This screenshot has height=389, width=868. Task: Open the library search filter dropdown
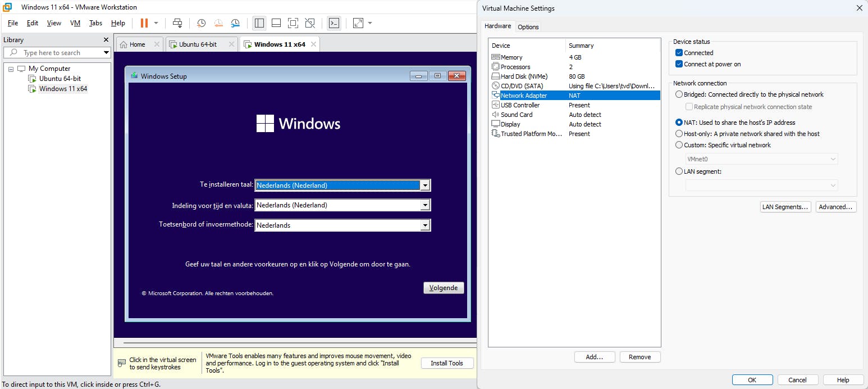(106, 53)
